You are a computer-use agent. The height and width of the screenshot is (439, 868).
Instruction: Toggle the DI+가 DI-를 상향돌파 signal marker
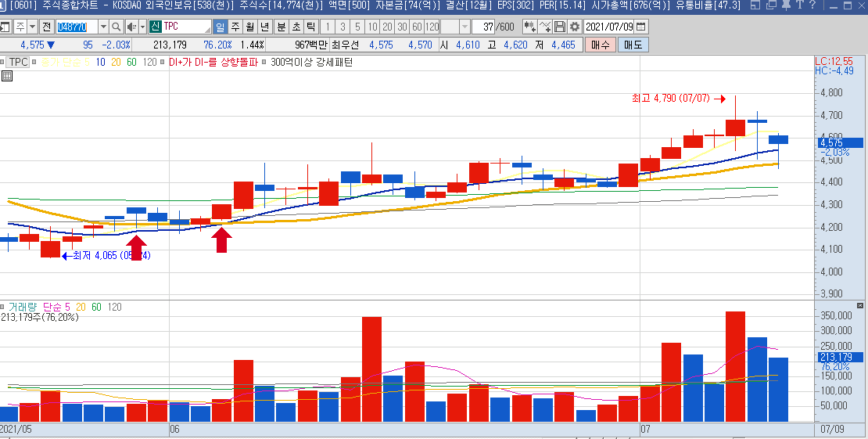coord(163,62)
